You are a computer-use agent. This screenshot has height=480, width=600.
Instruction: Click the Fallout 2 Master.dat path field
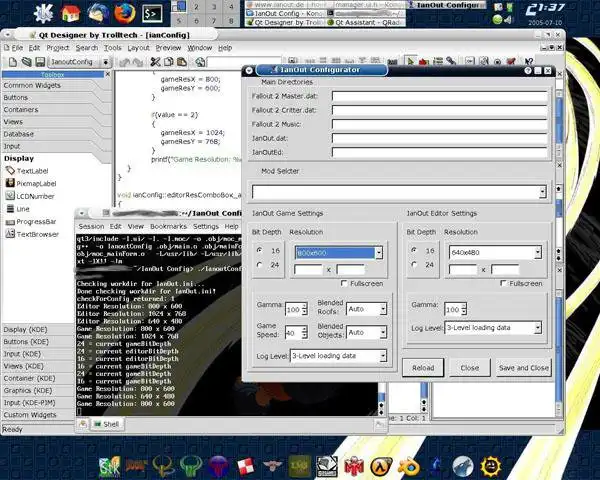(439, 96)
